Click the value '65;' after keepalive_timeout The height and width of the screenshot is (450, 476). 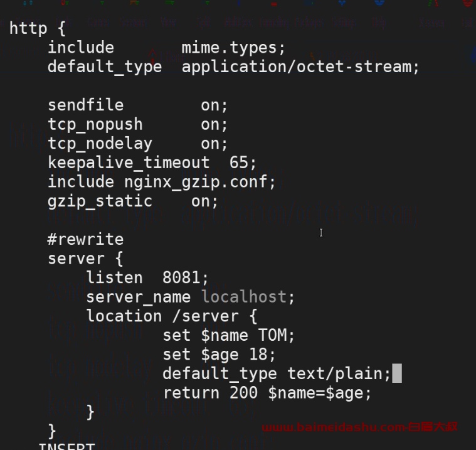click(243, 163)
